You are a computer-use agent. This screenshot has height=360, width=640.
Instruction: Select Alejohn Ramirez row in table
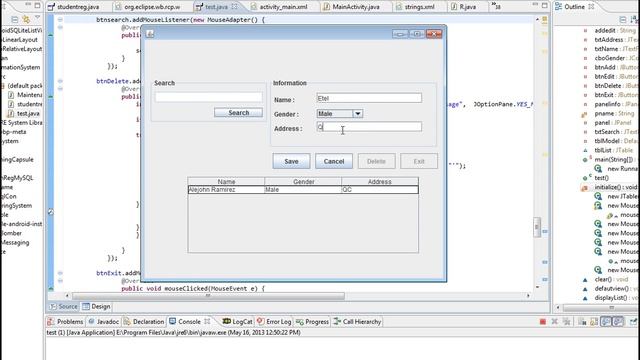click(303, 190)
